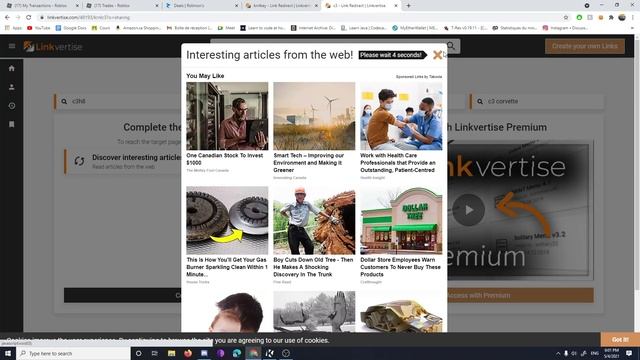This screenshot has height=360, width=640.
Task: Open the Extensions puzzle piece icon
Action: (x=611, y=18)
